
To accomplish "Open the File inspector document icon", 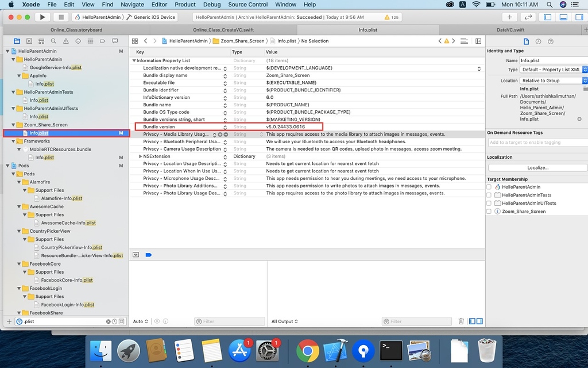I will pos(525,41).
